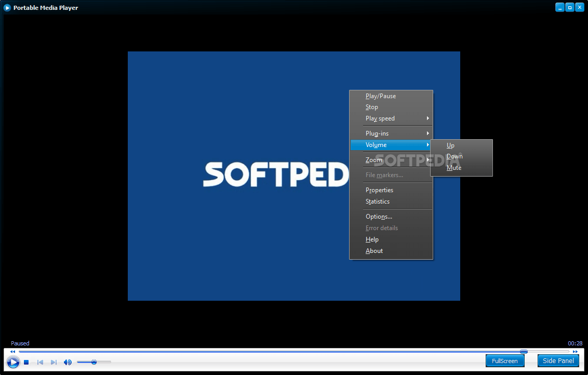Viewport: 588px width, 375px height.
Task: Select the highlighted Volume menu entry
Action: (x=391, y=145)
